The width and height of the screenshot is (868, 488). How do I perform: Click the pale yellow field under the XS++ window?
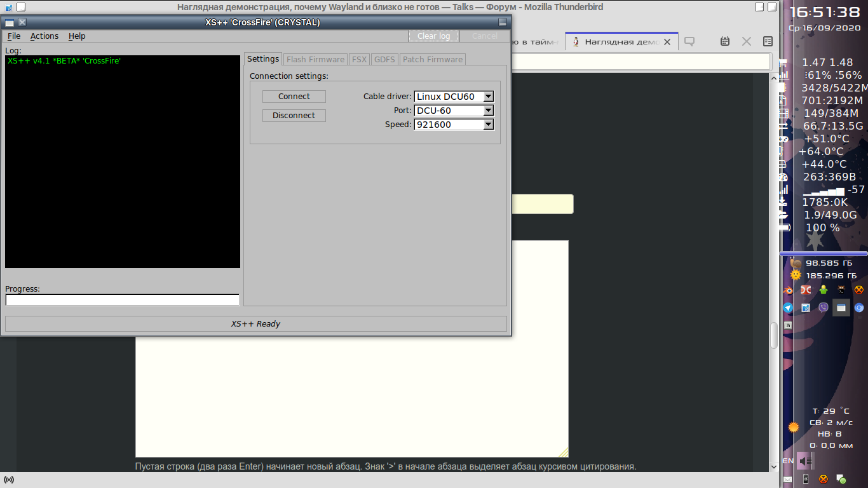point(542,204)
